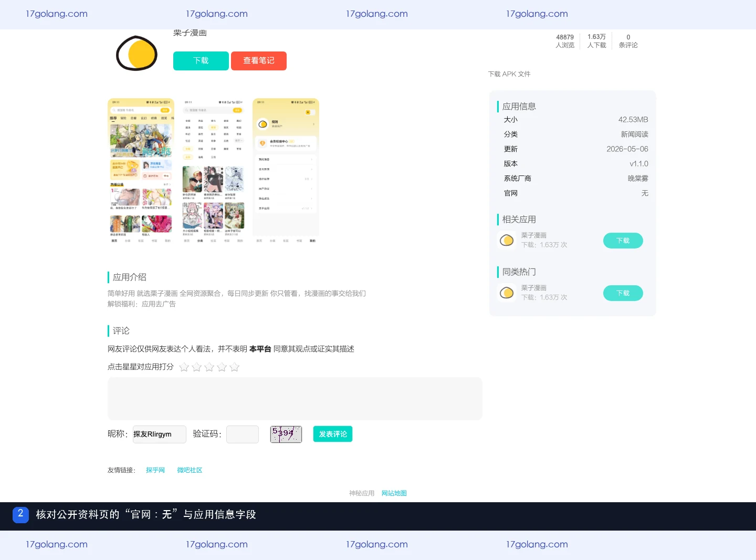Open 栗子漫画 title under 同类热门

click(x=534, y=288)
